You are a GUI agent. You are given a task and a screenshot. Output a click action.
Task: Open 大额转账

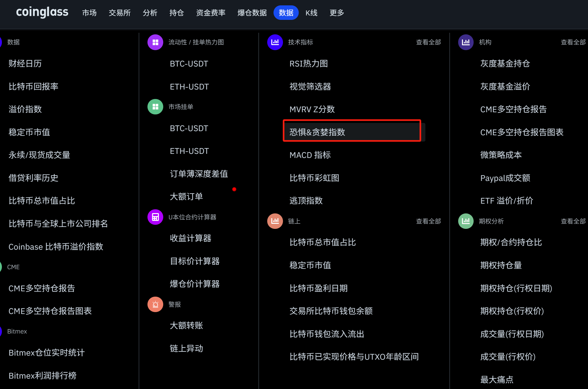pos(186,326)
